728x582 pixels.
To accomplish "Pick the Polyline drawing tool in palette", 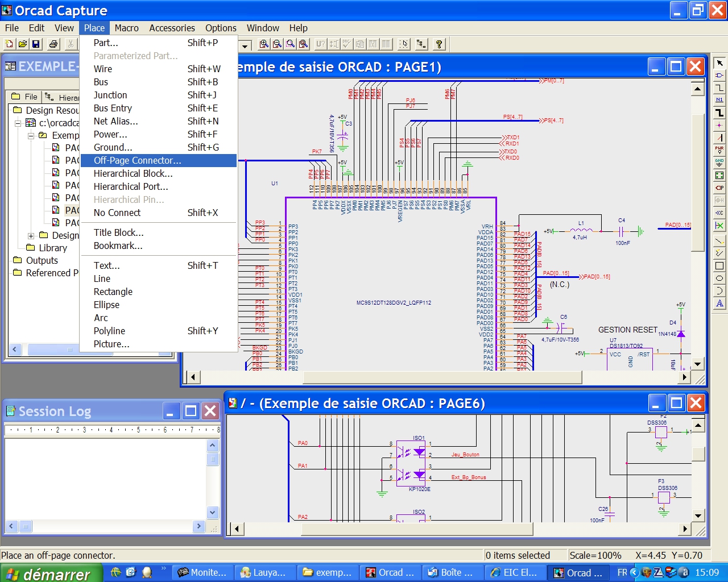I will click(x=719, y=253).
